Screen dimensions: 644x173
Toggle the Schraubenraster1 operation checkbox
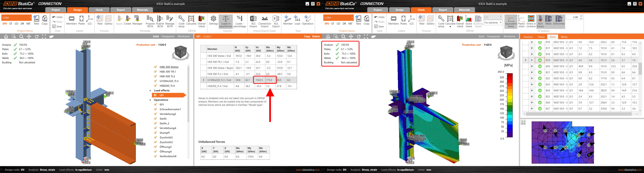[155, 109]
